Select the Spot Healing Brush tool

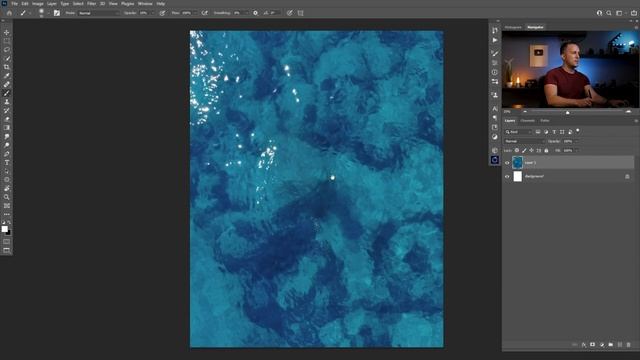[7, 84]
